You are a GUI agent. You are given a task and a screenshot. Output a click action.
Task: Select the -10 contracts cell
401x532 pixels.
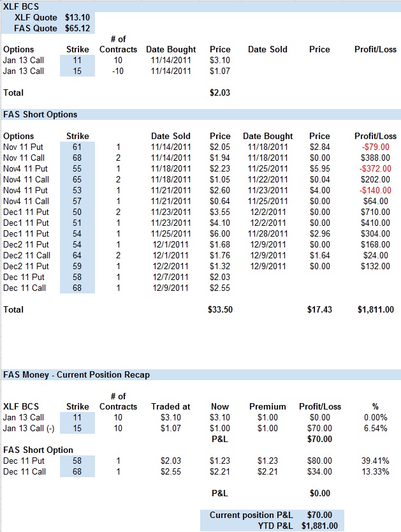coord(119,71)
